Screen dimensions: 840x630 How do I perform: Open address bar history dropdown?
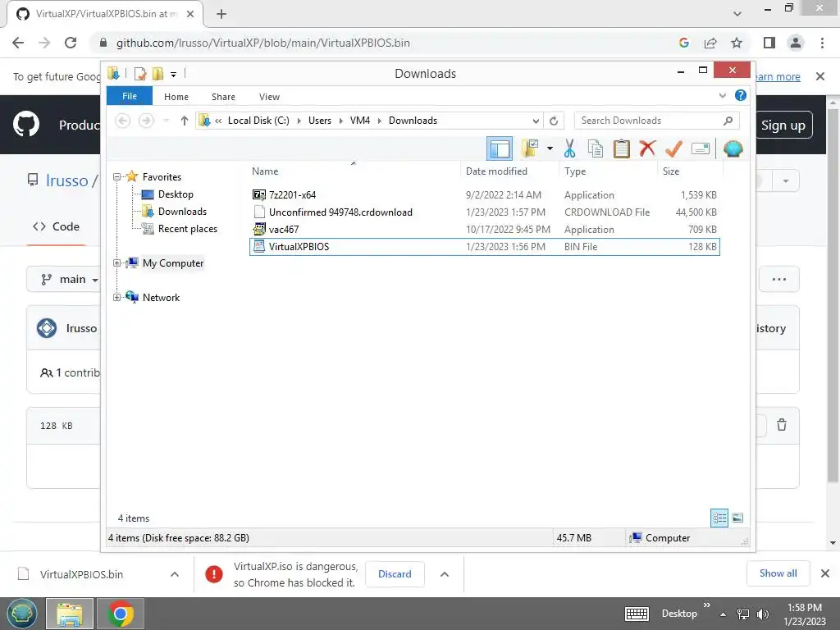[x=536, y=121]
